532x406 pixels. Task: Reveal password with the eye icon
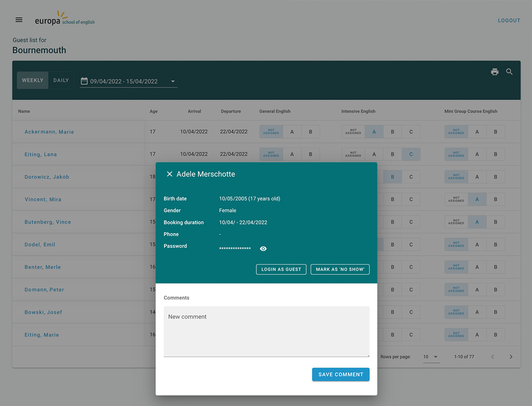click(263, 249)
